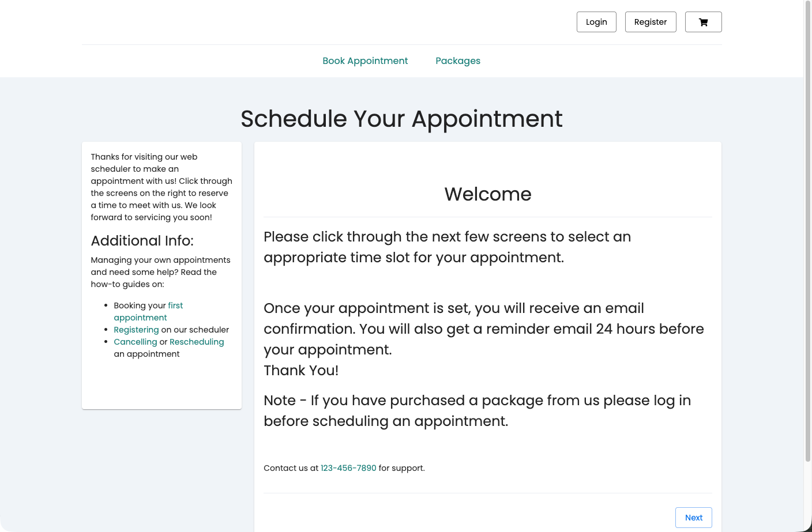Viewport: 812px width, 532px height.
Task: Click the Login button
Action: [596, 22]
